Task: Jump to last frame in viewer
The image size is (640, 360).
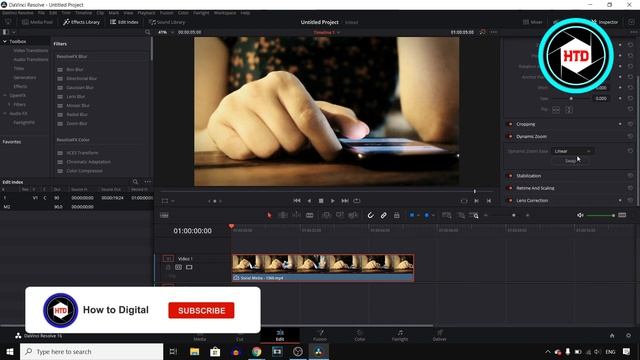Action: (345, 201)
